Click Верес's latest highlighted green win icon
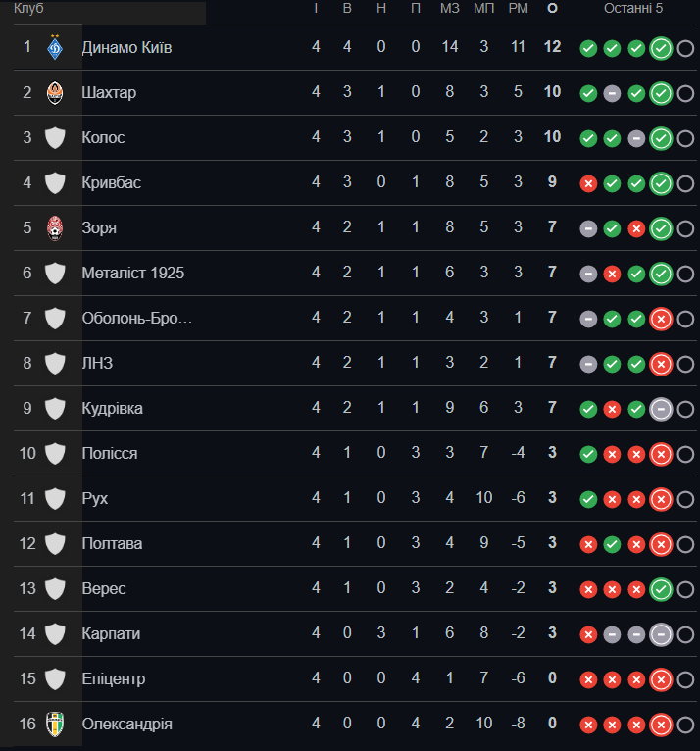 (x=661, y=589)
